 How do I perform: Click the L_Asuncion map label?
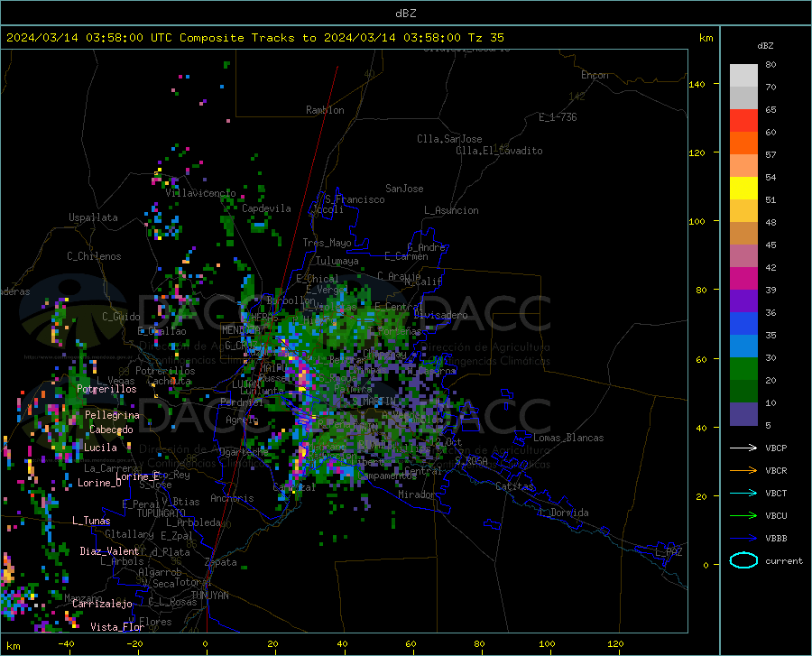point(451,210)
